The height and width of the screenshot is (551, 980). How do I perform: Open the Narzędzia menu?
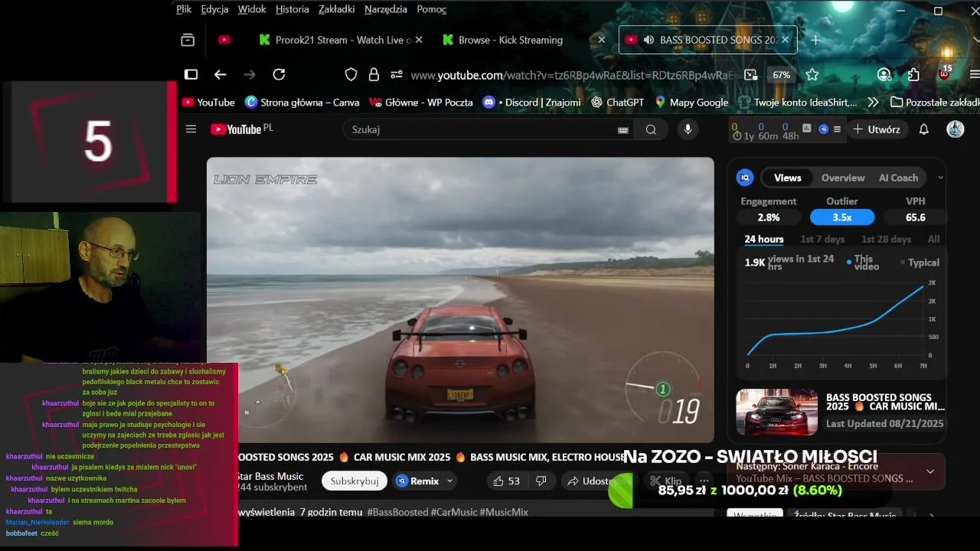pos(386,9)
